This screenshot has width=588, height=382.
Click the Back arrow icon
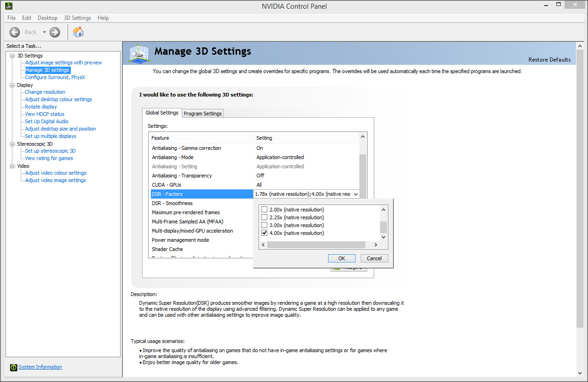(x=15, y=32)
